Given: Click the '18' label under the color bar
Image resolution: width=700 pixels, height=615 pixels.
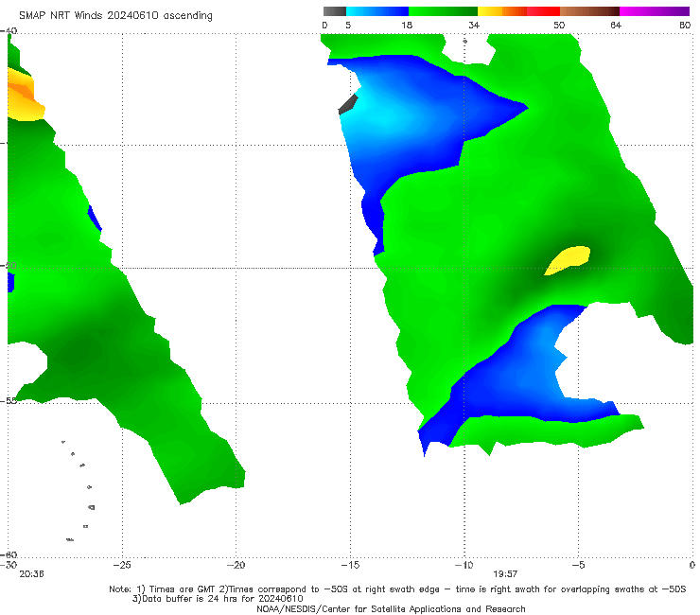Looking at the screenshot, I should click(407, 25).
